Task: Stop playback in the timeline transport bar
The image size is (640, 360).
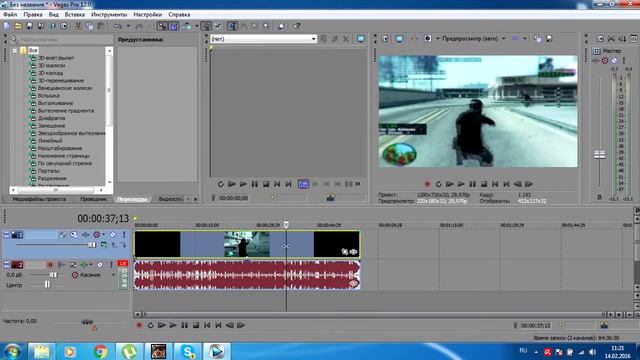Action: [196, 325]
